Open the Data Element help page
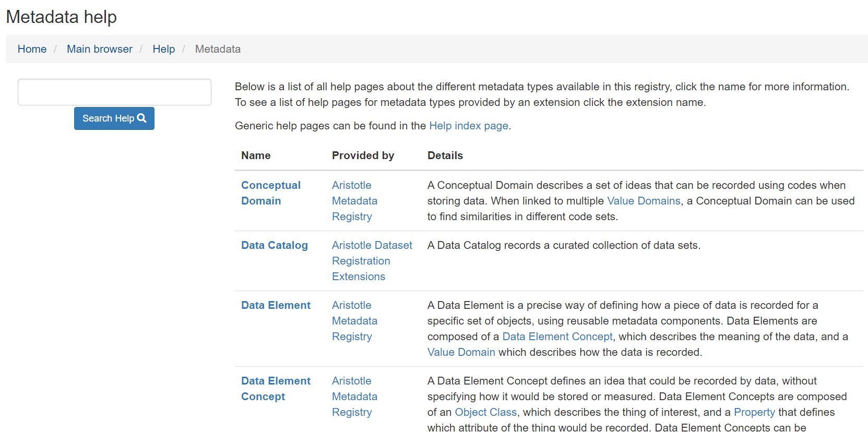 [x=276, y=305]
